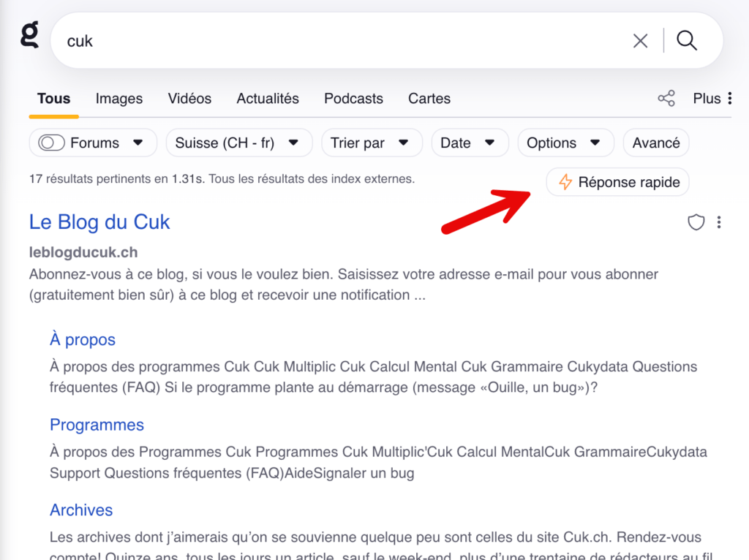
Task: Click the snippet starting 'Abonnez-vous à ce blog'
Action: [344, 284]
